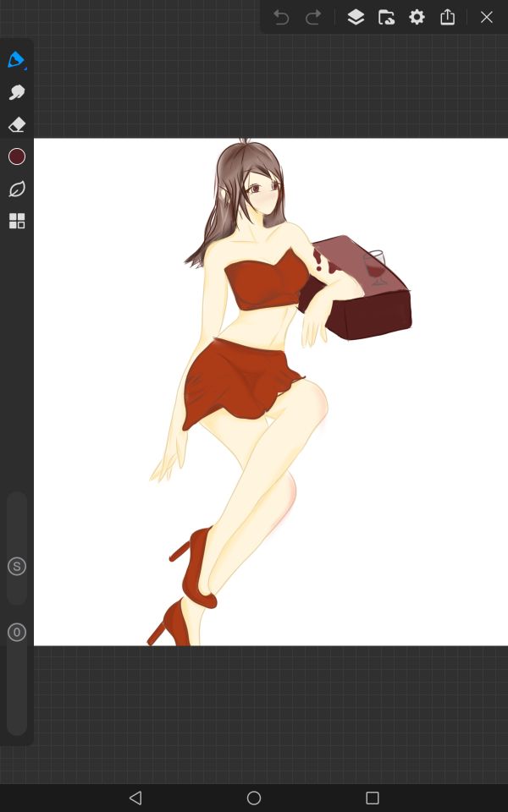Viewport: 508px width, 812px height.
Task: Click the undo arrow
Action: coord(281,18)
